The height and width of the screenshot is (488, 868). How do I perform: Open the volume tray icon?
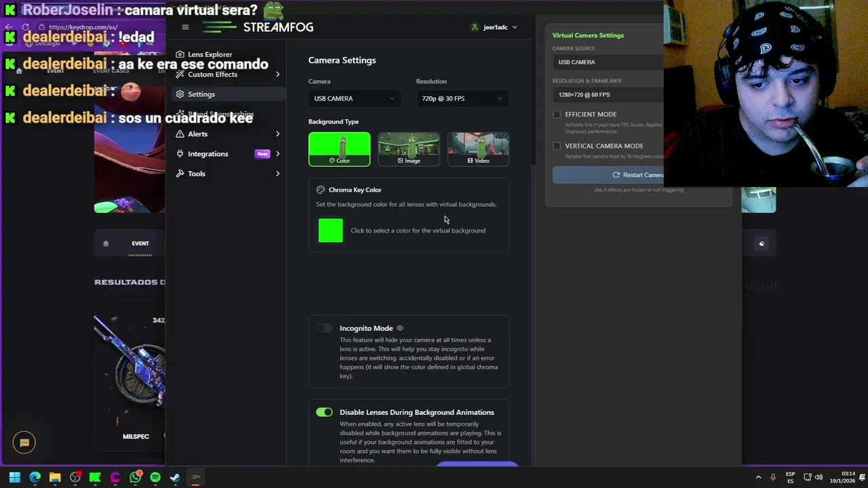(x=818, y=477)
